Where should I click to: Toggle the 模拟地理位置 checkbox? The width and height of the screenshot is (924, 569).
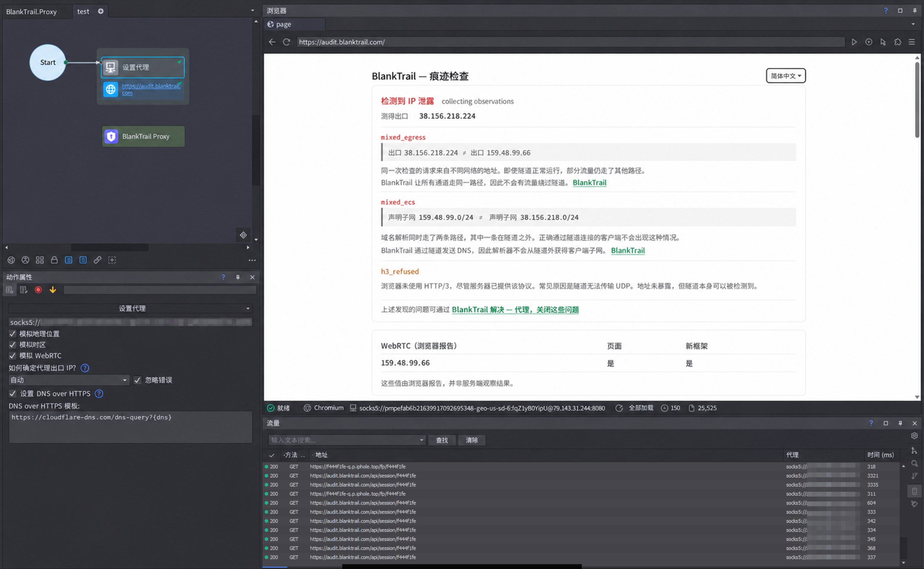click(12, 334)
